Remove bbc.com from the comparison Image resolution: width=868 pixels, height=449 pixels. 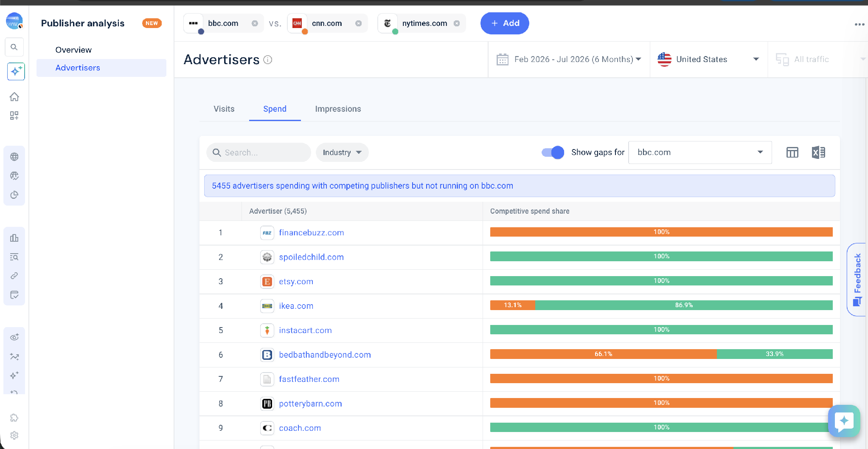(255, 23)
